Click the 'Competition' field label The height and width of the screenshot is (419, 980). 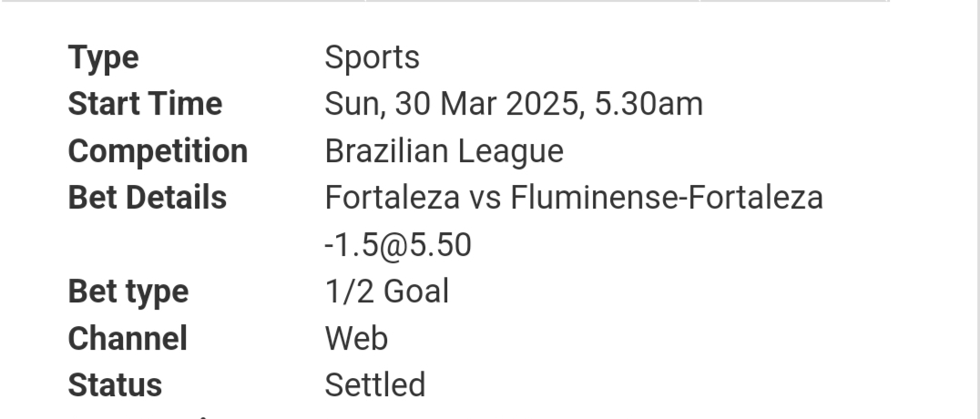[158, 151]
